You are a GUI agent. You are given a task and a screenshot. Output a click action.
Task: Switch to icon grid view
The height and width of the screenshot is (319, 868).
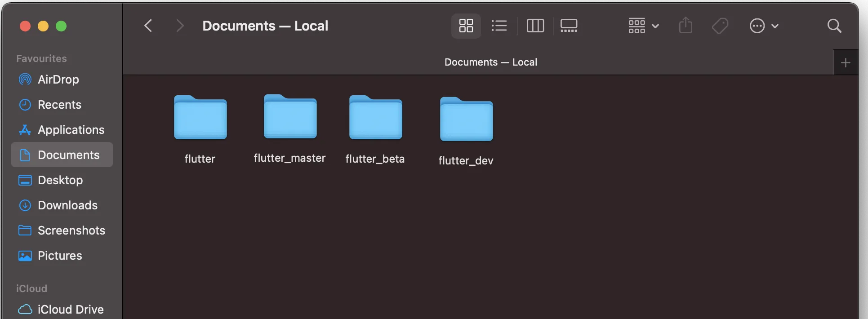pos(466,26)
